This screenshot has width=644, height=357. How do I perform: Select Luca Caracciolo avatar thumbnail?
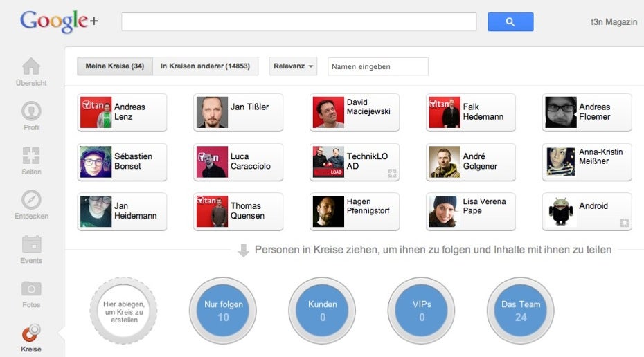212,162
